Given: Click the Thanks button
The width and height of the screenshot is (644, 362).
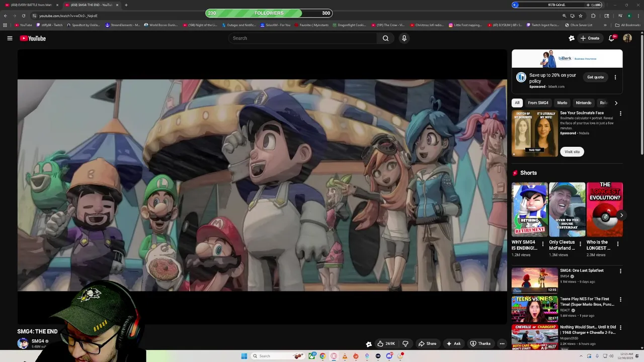Looking at the screenshot, I should click(x=480, y=343).
